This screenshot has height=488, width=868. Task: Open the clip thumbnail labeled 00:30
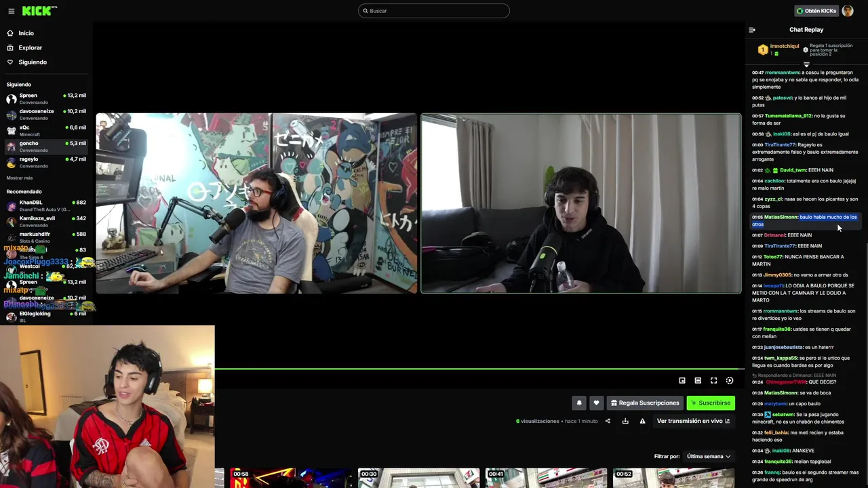[x=418, y=478]
